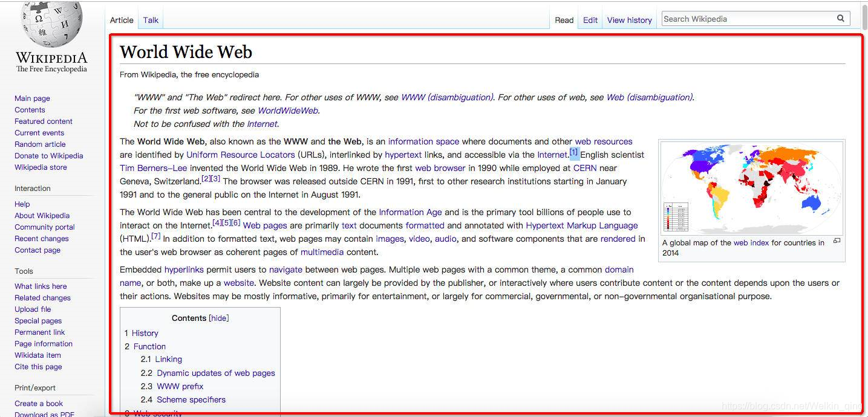The height and width of the screenshot is (417, 868).
Task: Open Recent changes link
Action: click(x=42, y=239)
